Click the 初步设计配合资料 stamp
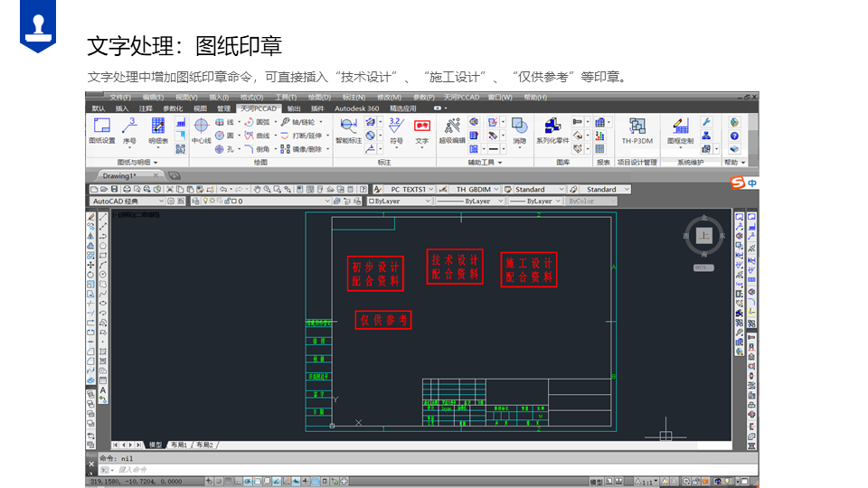Image resolution: width=868 pixels, height=488 pixels. pyautogui.click(x=375, y=273)
